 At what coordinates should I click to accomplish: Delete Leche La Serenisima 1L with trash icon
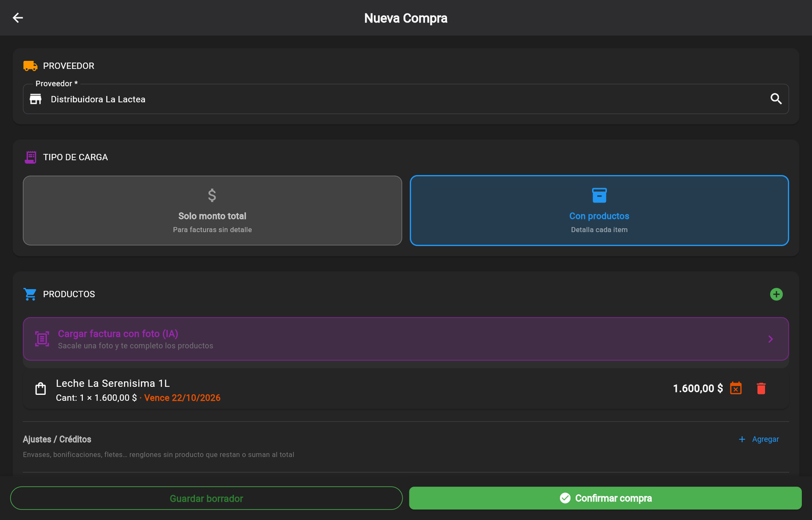pos(761,389)
